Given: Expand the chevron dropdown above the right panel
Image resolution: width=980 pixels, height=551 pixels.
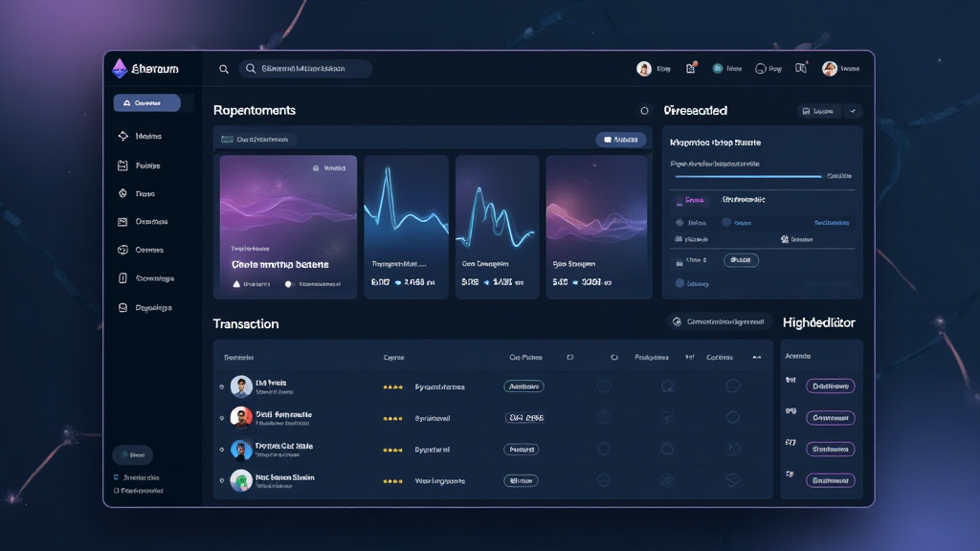Looking at the screenshot, I should tap(853, 111).
